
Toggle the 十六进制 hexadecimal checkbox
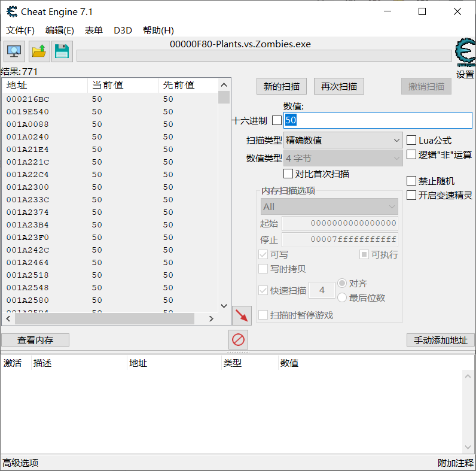(x=276, y=120)
